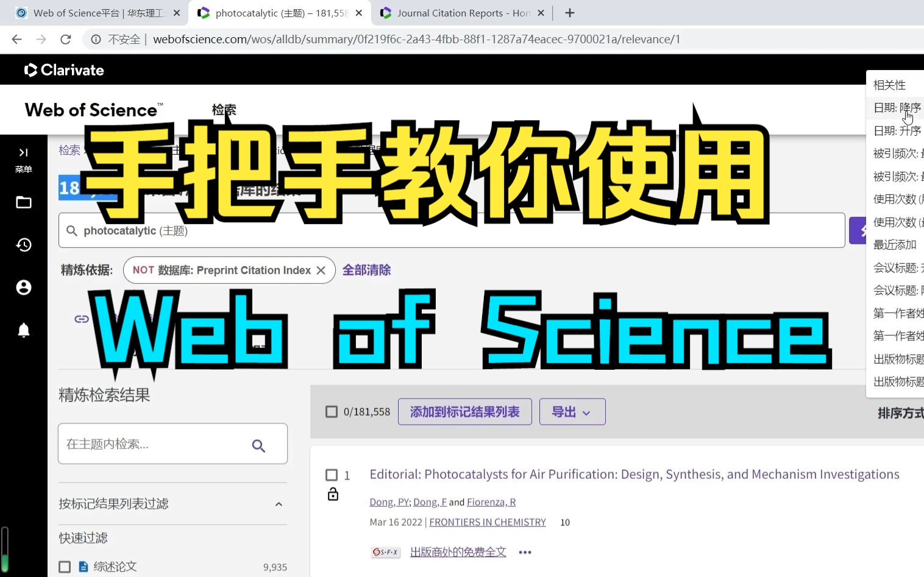This screenshot has width=924, height=577.
Task: Close the Web of Science platform tab
Action: point(177,13)
